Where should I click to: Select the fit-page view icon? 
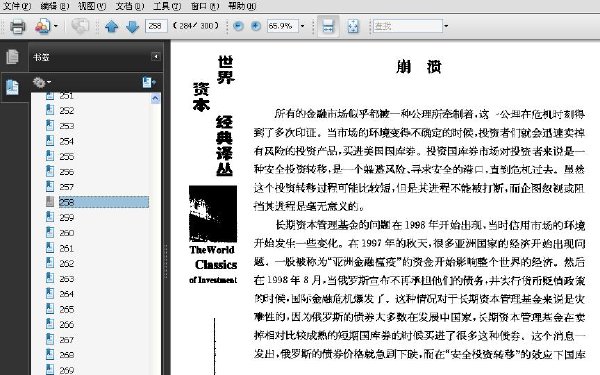pos(353,26)
